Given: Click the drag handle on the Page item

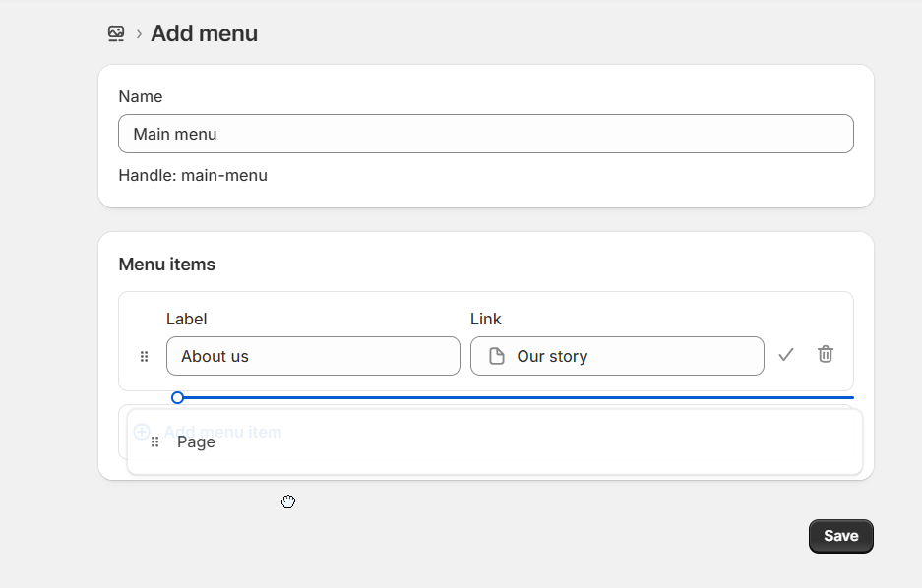Looking at the screenshot, I should point(154,442).
